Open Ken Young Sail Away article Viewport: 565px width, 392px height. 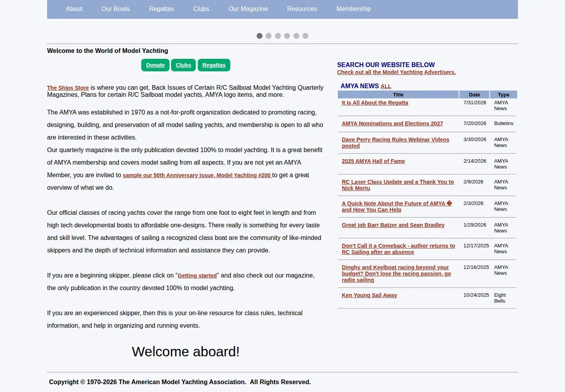point(369,295)
